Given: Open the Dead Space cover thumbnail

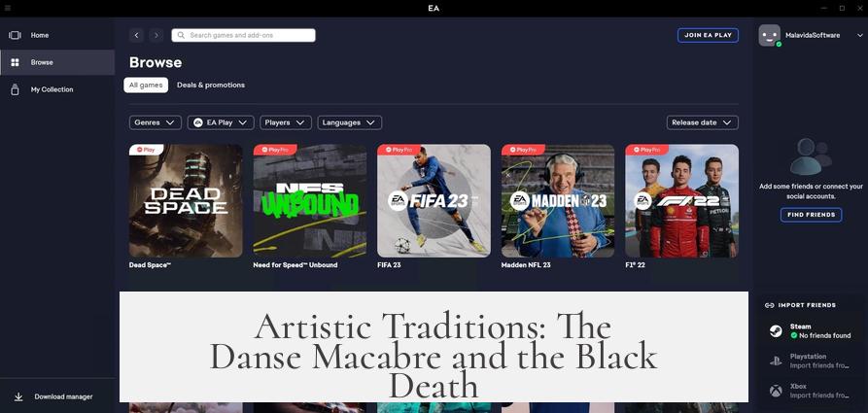Looking at the screenshot, I should coord(186,201).
